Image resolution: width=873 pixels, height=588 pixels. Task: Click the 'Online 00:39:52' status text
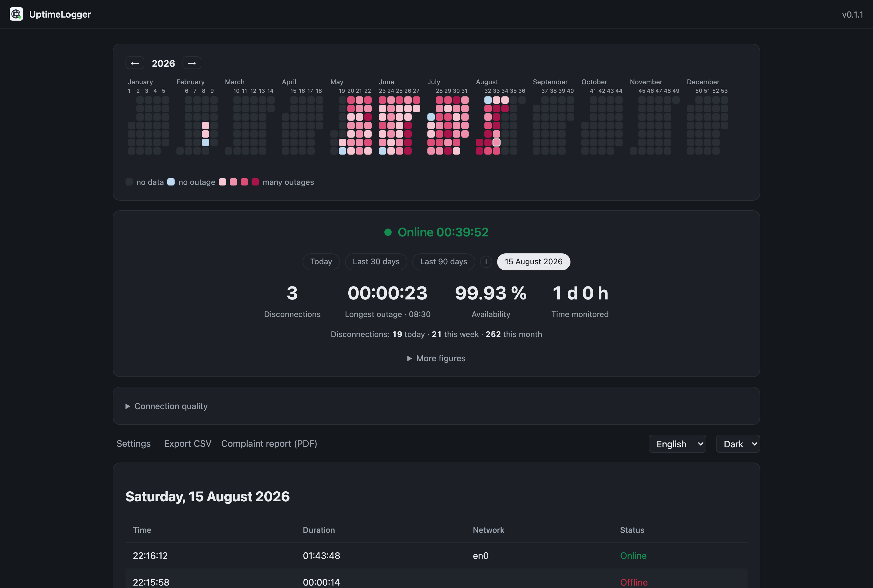pos(443,232)
